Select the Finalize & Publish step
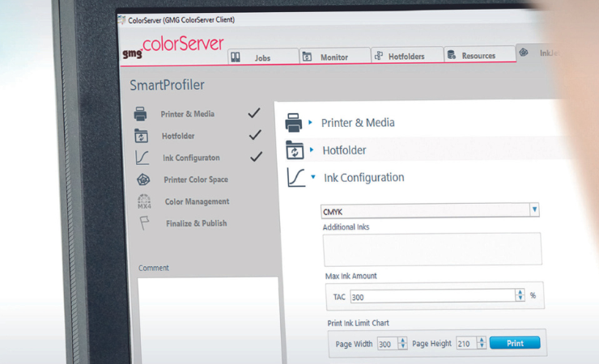The width and height of the screenshot is (599, 364). click(x=197, y=223)
